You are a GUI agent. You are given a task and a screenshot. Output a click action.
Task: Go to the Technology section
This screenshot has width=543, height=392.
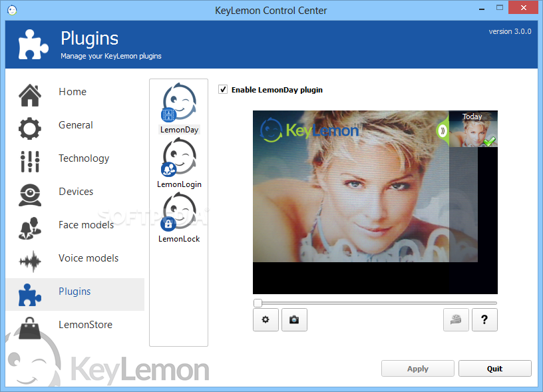(84, 158)
